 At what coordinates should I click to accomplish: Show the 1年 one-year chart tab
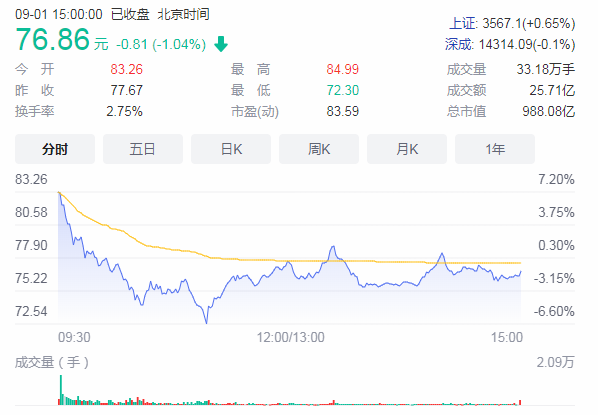click(495, 149)
